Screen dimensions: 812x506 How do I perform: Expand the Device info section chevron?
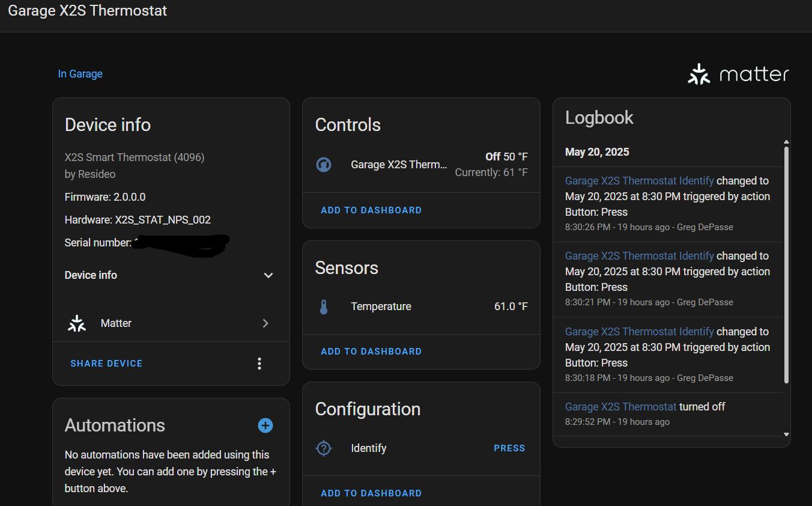268,275
